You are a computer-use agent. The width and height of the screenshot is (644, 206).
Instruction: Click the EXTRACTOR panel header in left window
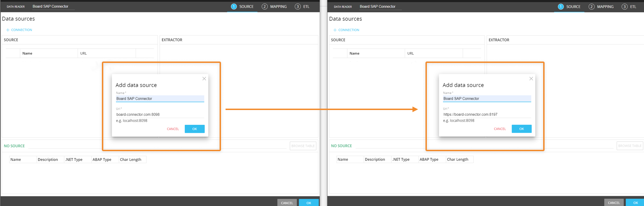coord(172,40)
